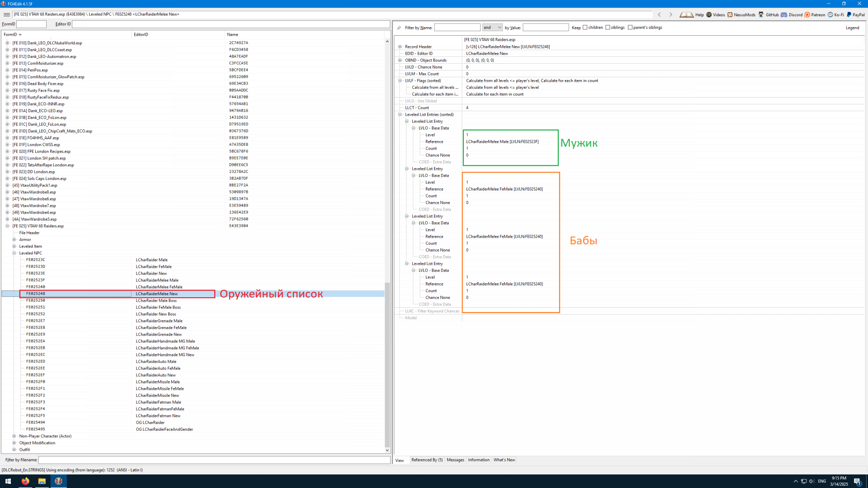Enable the Keep children checkbox
The width and height of the screenshot is (868, 488).
(x=585, y=28)
